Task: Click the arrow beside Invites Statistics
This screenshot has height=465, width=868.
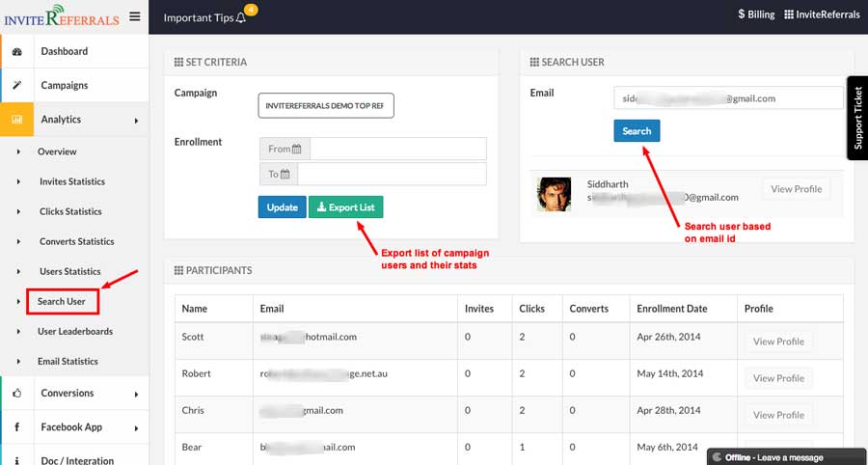Action: coord(19,181)
